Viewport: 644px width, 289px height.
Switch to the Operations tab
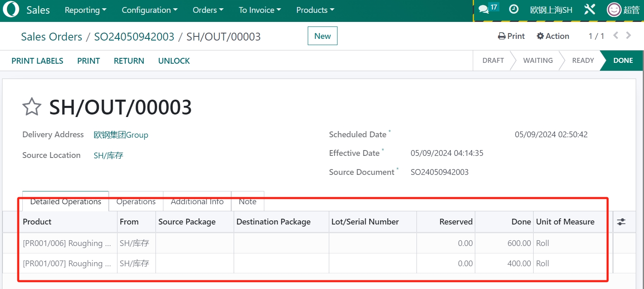point(136,202)
